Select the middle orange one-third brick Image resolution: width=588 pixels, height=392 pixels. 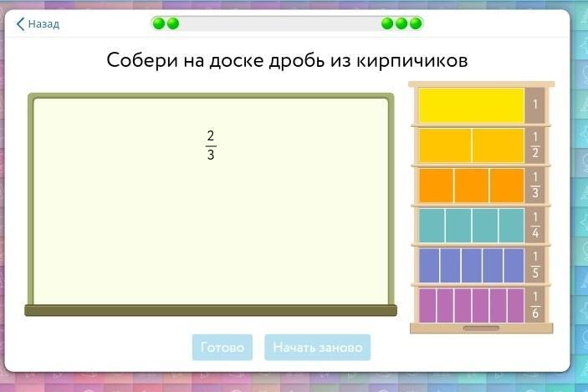[x=471, y=186]
